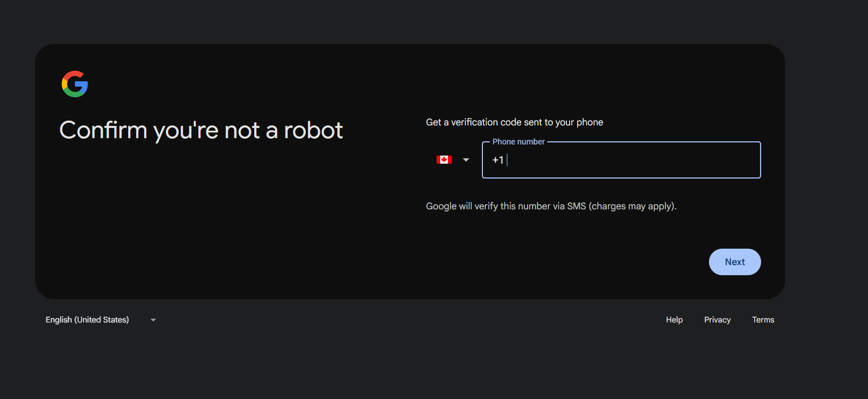Screen dimensions: 868x399
Task: Click the dropdown arrow next to the flag
Action: (465, 159)
